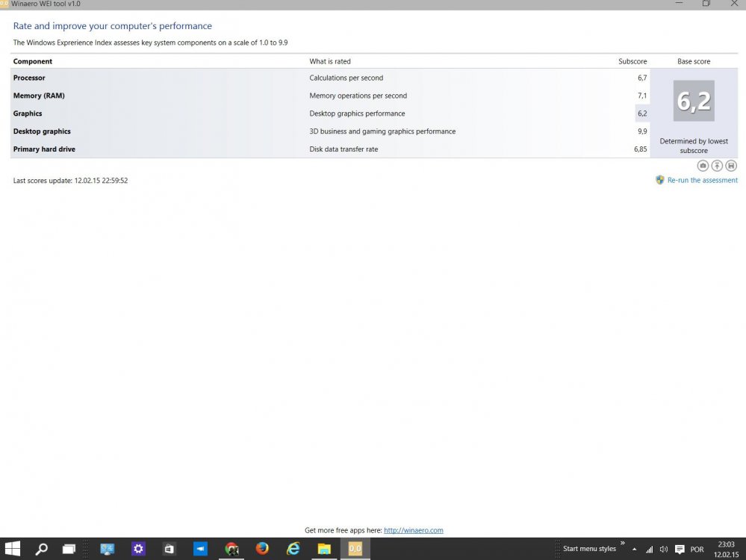Click the Memory subscore 7,1
This screenshot has width=746, height=560.
tap(642, 96)
